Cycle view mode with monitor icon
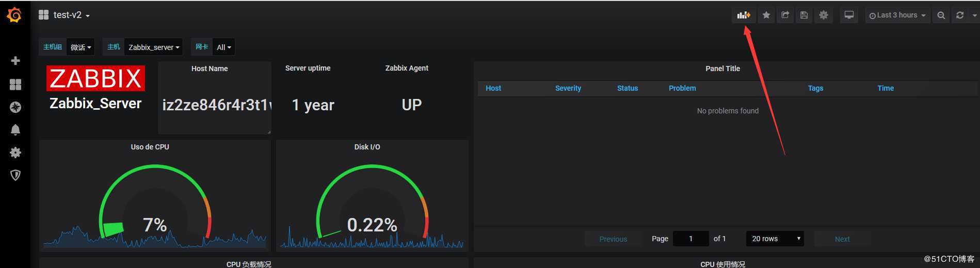The image size is (980, 268). [x=849, y=15]
